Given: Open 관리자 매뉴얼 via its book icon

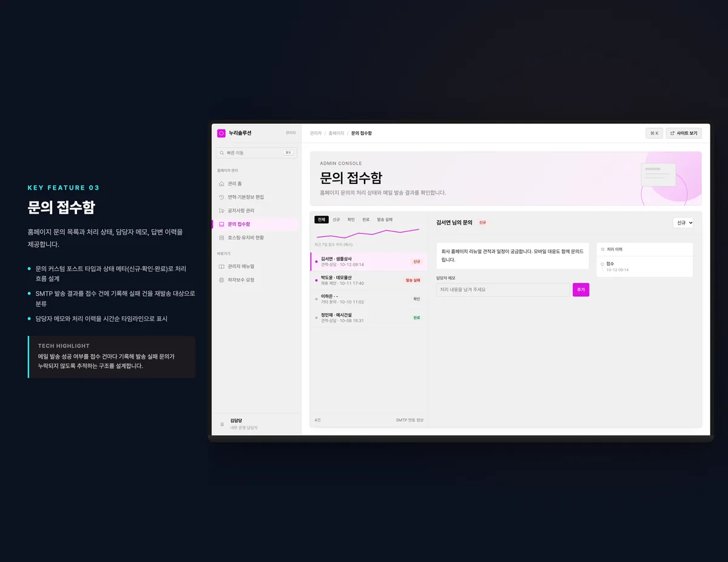Looking at the screenshot, I should tap(221, 266).
